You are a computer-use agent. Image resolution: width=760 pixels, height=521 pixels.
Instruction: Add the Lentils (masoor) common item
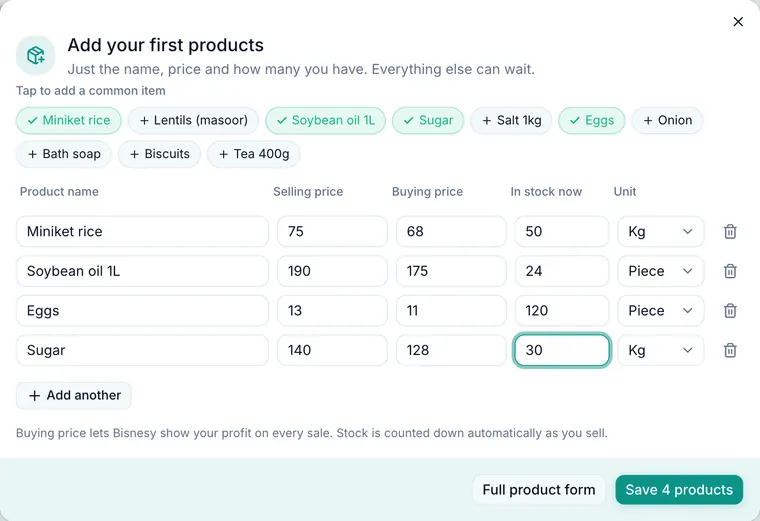(193, 121)
